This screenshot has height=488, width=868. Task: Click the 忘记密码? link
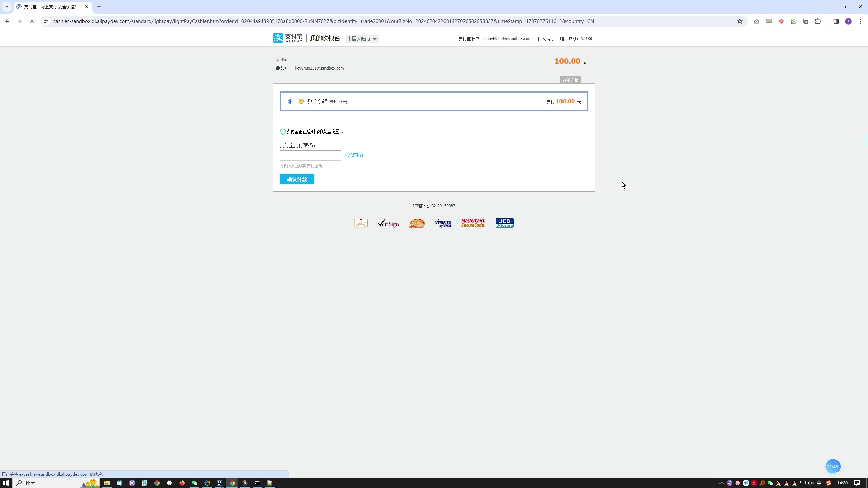pos(354,155)
